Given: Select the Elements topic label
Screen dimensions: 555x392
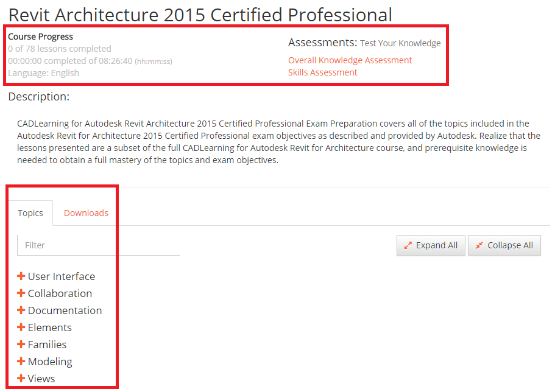Looking at the screenshot, I should pos(49,327).
